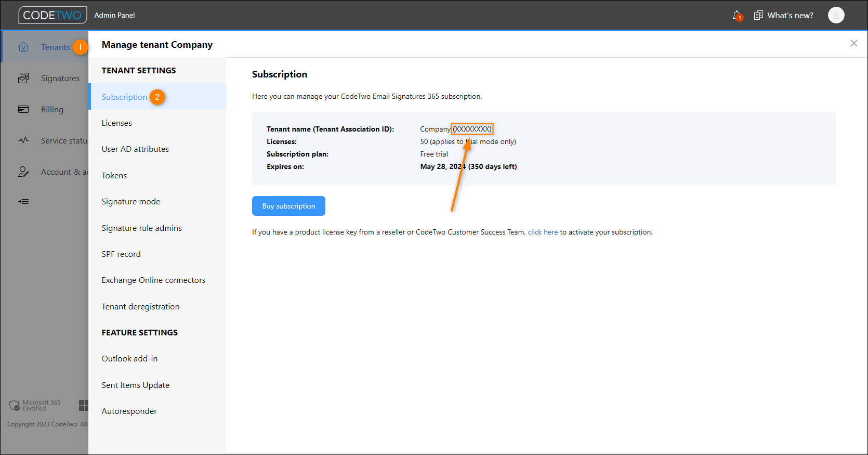Click the Billing card icon
Screen dimensions: 868x455
23,109
